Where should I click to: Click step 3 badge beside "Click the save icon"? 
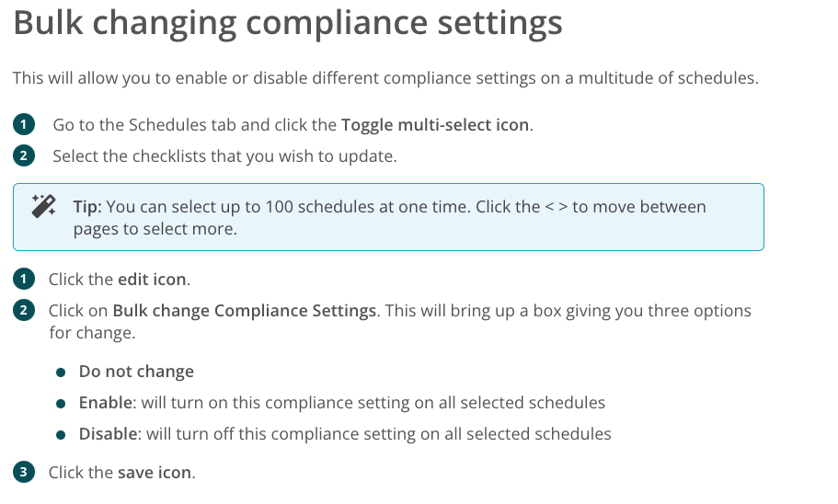[x=23, y=473]
